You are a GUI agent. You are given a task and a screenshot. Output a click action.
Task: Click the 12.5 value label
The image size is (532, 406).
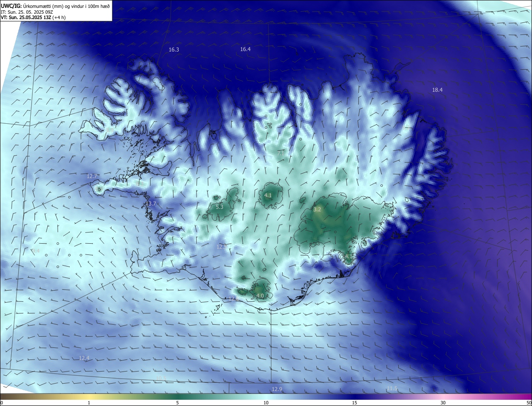222,247
